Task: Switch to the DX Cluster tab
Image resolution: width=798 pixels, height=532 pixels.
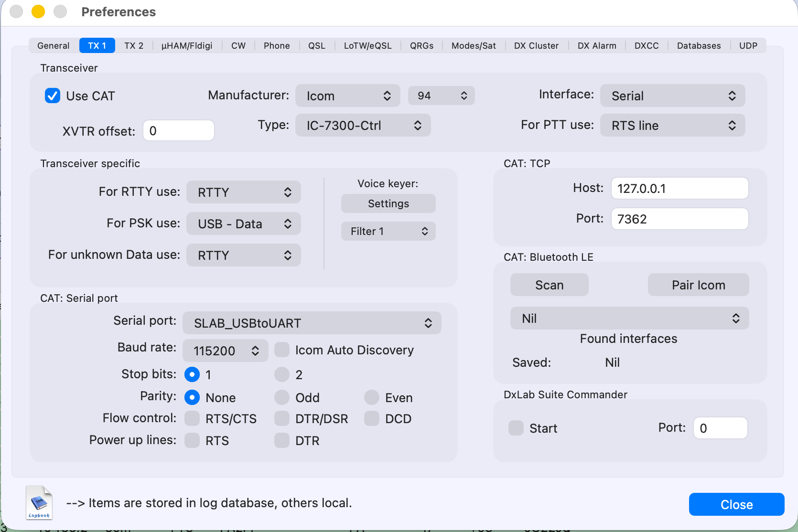Action: point(536,46)
